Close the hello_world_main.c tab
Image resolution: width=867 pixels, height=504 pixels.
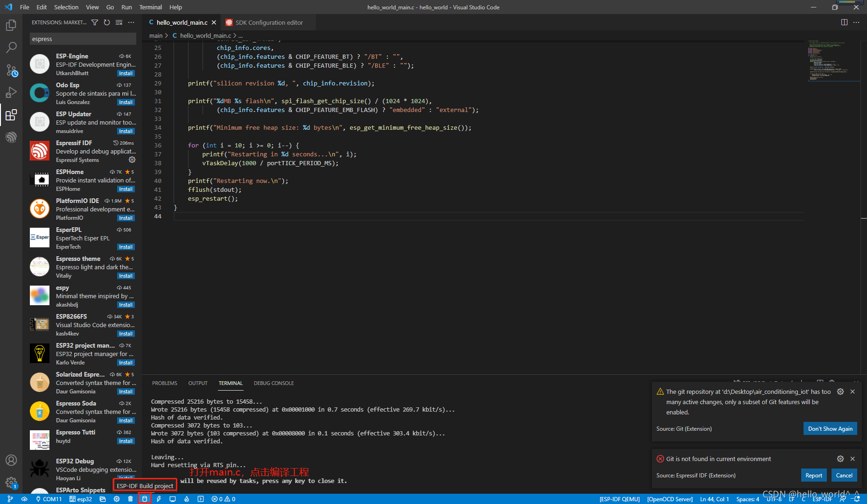coord(214,22)
